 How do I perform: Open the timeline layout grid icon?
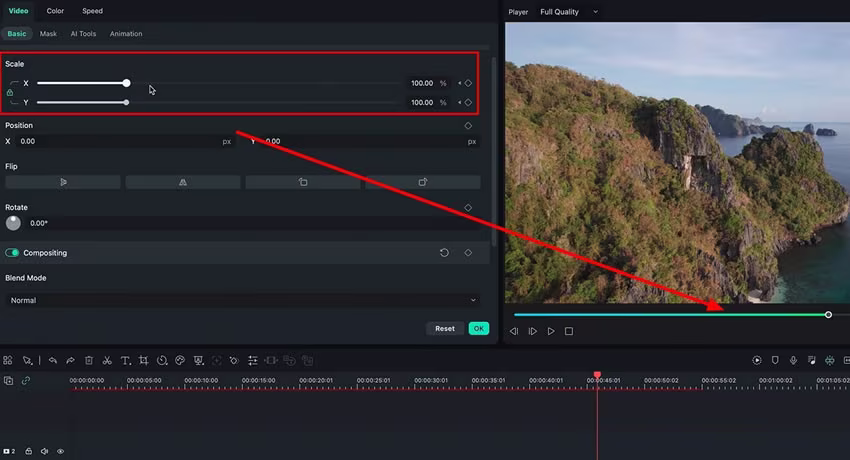pyautogui.click(x=8, y=360)
